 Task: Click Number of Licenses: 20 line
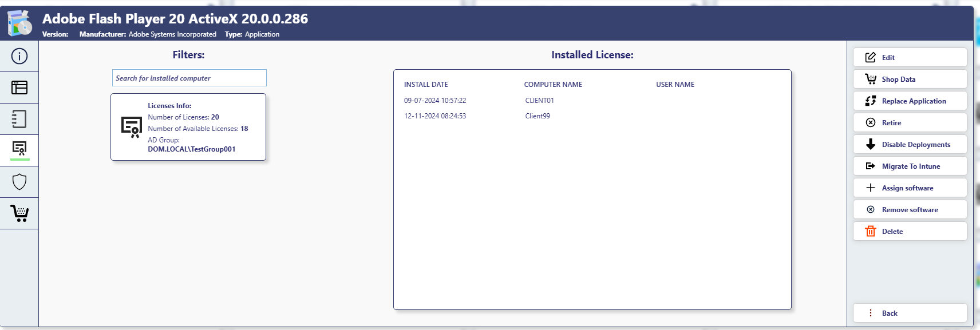(183, 117)
